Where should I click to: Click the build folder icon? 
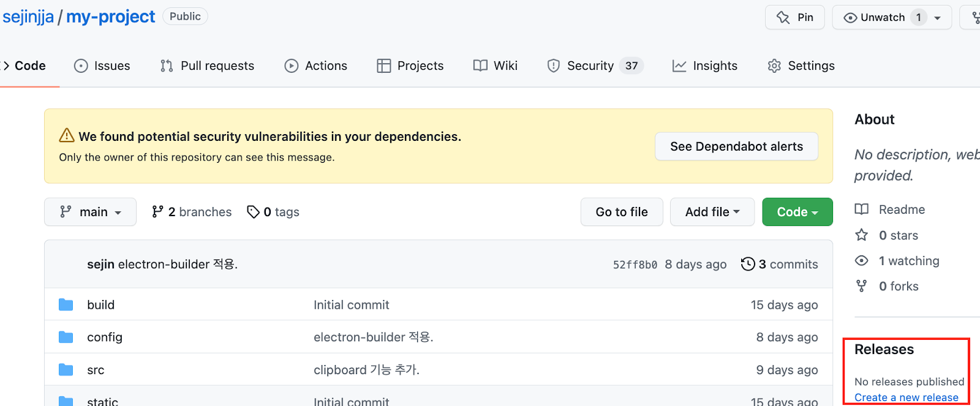[x=66, y=304]
